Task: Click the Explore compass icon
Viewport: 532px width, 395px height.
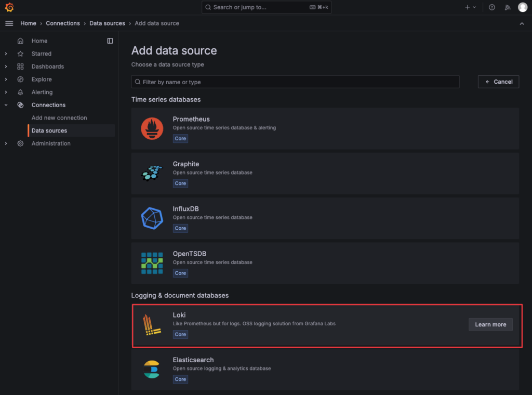Action: [20, 80]
